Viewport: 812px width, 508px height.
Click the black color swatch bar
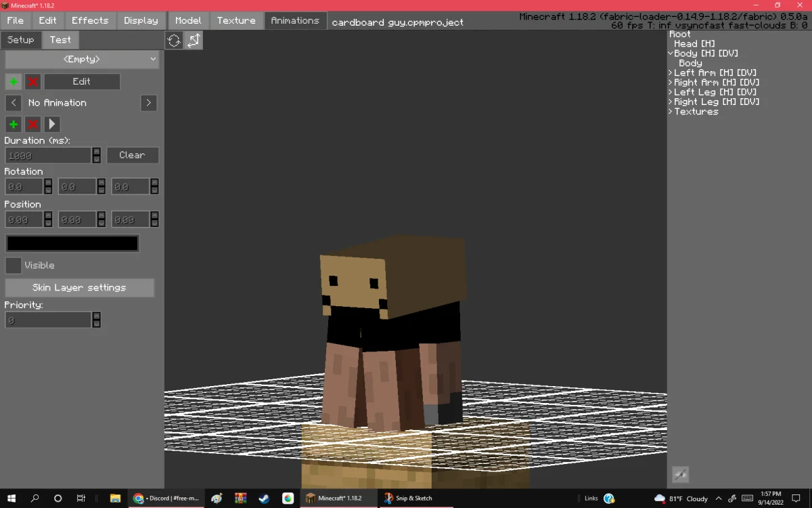click(x=72, y=244)
